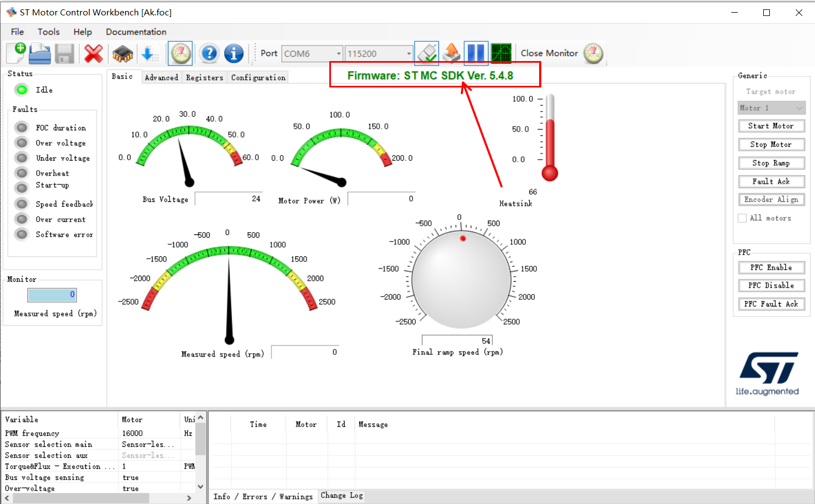Screen dimensions: 815x504
Task: Click the Bus Voltage value field
Action: 229,199
